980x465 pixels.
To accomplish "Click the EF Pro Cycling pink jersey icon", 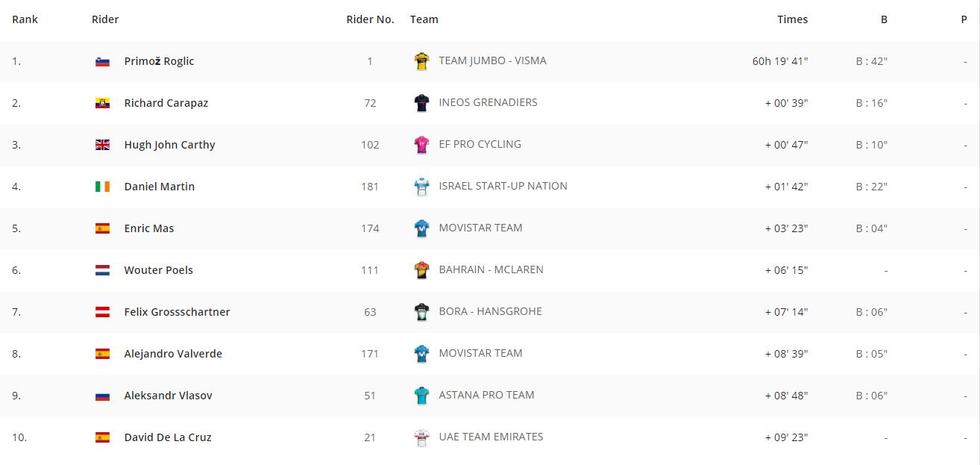I will pos(422,145).
